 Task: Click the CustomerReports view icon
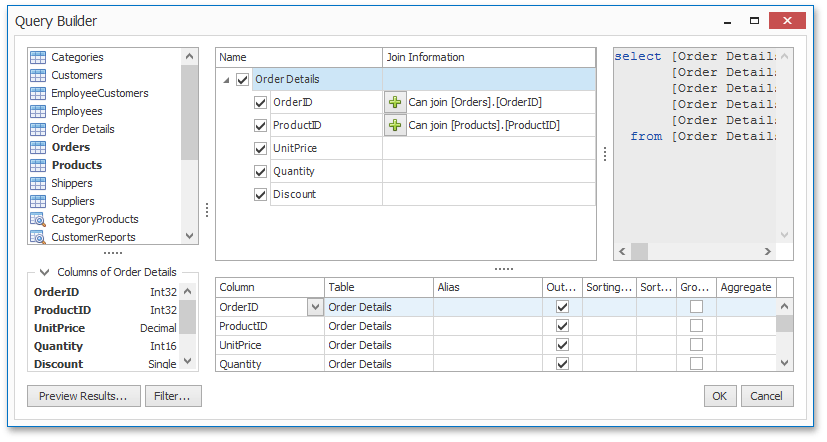pos(38,237)
